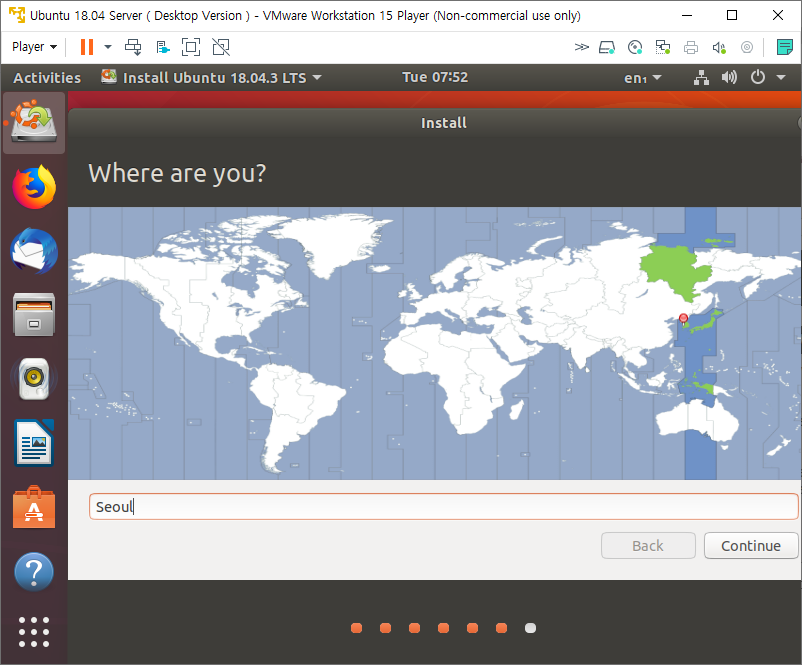Click the CD/DVD device icon
This screenshot has height=665, width=802.
(635, 48)
